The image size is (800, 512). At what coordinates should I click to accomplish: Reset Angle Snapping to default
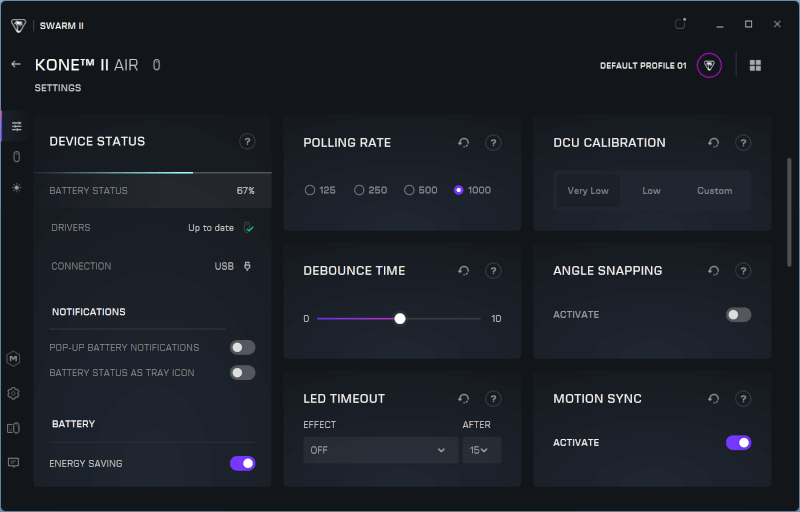(713, 271)
